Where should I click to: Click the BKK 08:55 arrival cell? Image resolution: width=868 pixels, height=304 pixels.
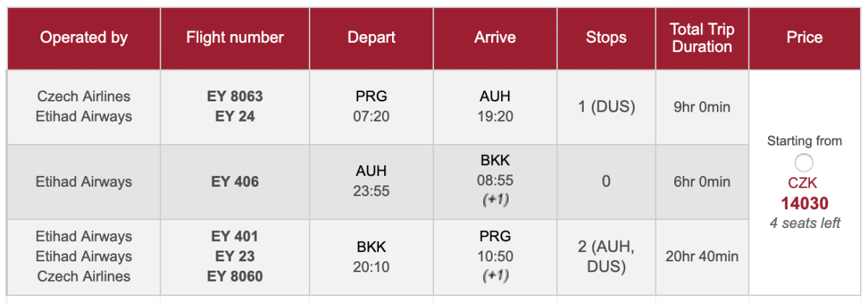click(x=495, y=180)
